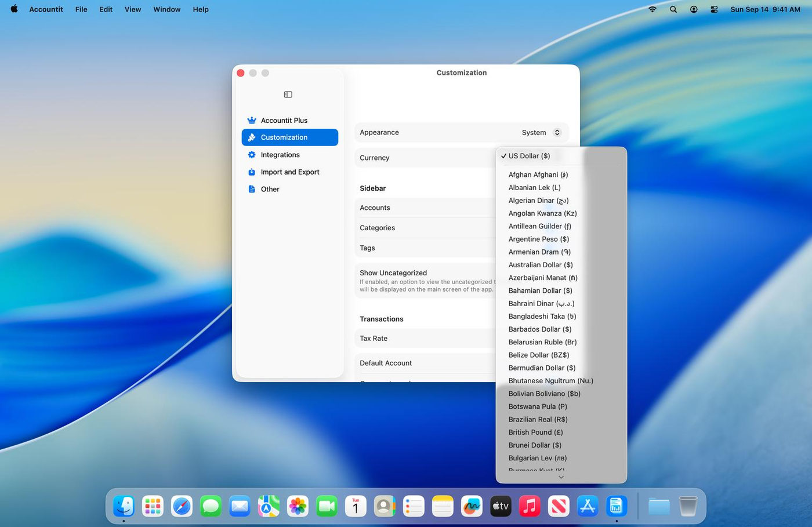Click the Accountit Plus crown icon
Viewport: 812px width, 527px height.
[252, 121]
